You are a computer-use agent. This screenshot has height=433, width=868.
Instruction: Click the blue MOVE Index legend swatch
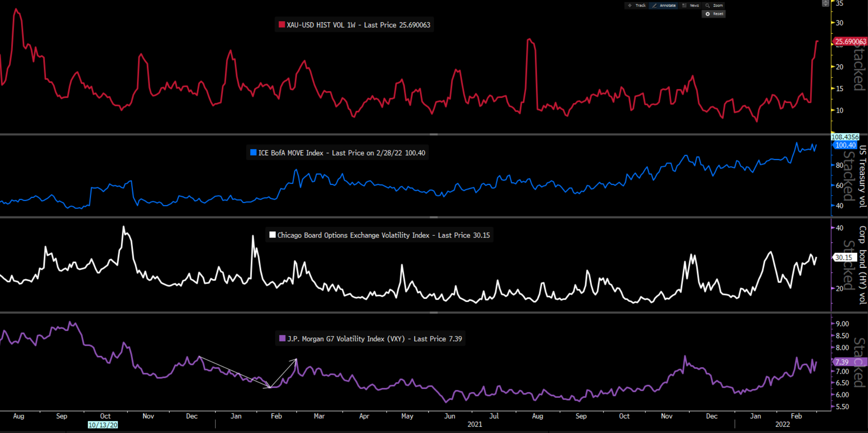click(x=253, y=152)
